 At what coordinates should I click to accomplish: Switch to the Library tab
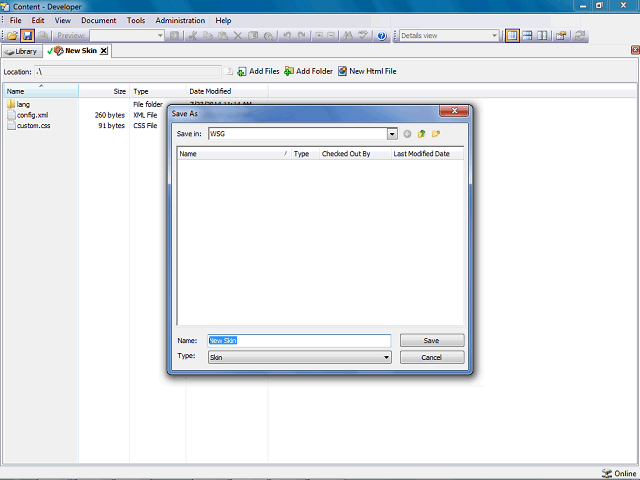click(x=22, y=51)
